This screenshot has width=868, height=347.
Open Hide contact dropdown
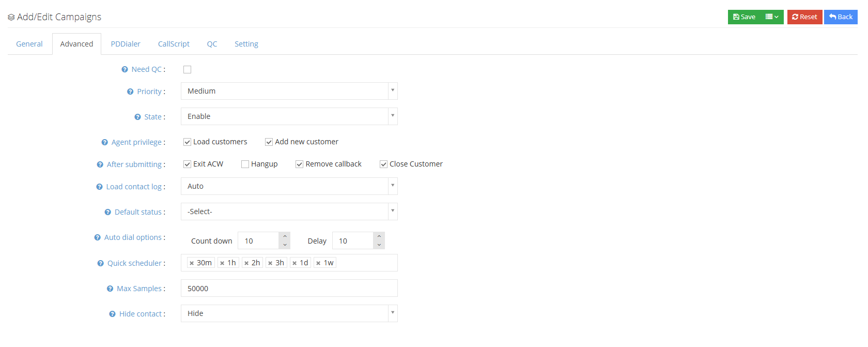pos(289,313)
